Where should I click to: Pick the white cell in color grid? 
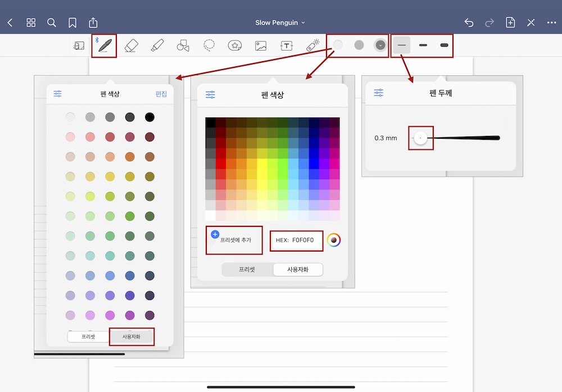click(210, 215)
